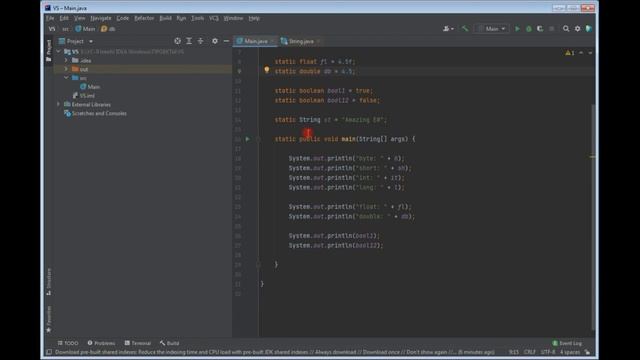Run the Main configuration with green play button
The width and height of the screenshot is (640, 360).
517,29
